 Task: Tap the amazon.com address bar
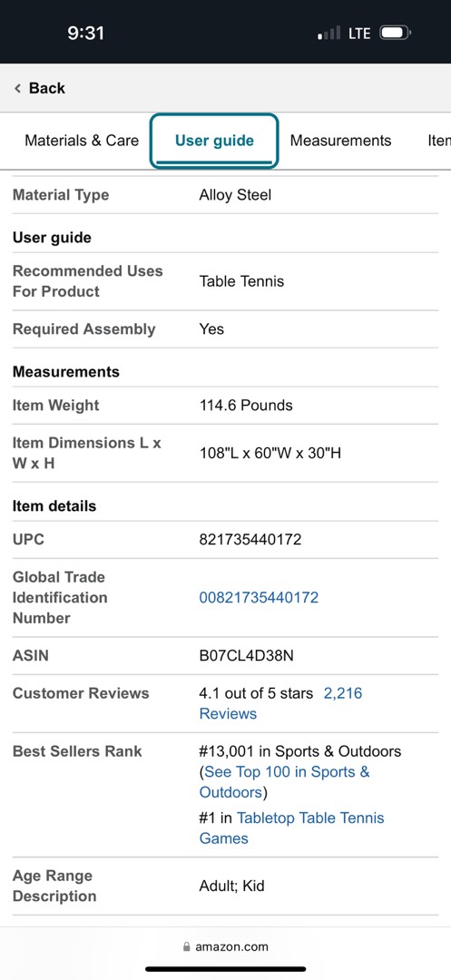[x=225, y=946]
